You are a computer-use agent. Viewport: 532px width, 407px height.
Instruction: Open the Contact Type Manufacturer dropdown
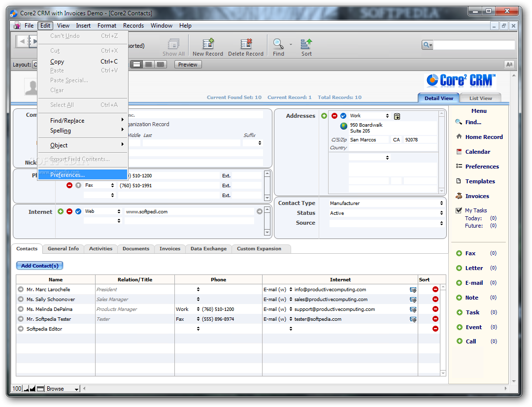pyautogui.click(x=387, y=203)
